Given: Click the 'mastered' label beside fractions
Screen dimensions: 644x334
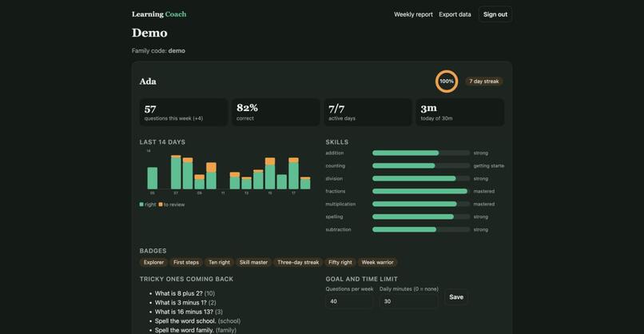Looking at the screenshot, I should click(484, 192).
